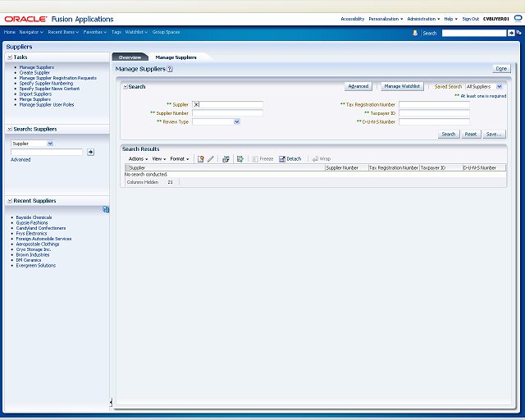The image size is (525, 420).
Task: Open the Navigator menu
Action: [31, 32]
